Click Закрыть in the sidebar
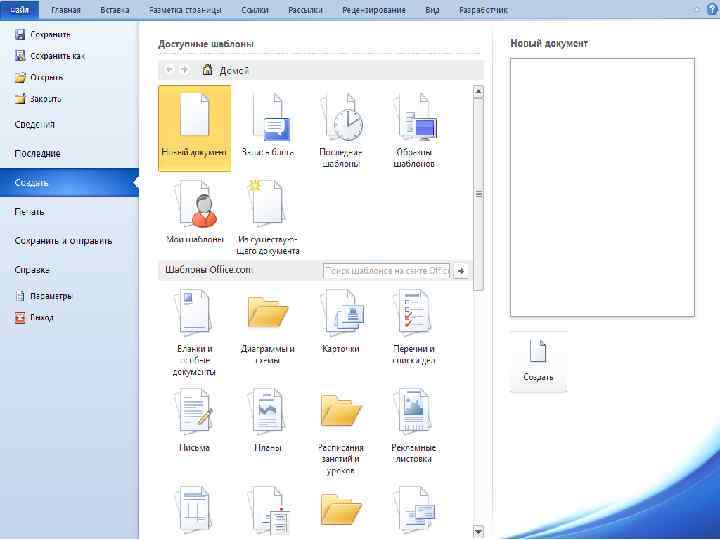Viewport: 720px width, 540px height. tap(38, 98)
